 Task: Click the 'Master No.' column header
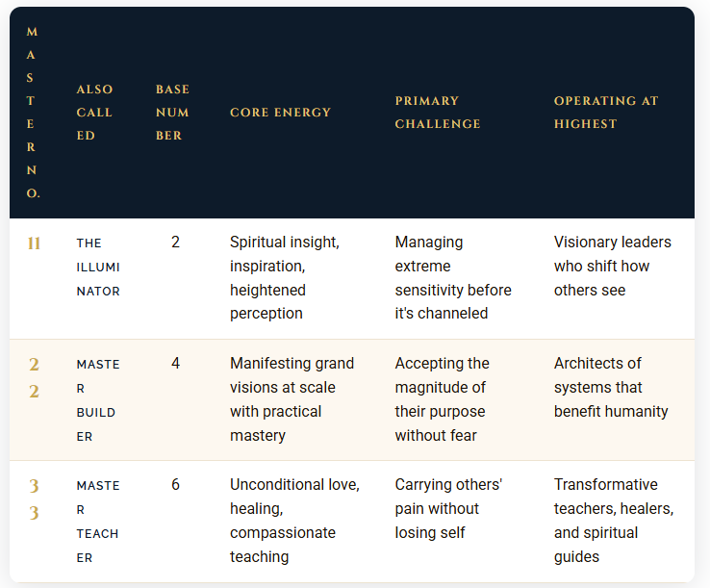pyautogui.click(x=32, y=113)
